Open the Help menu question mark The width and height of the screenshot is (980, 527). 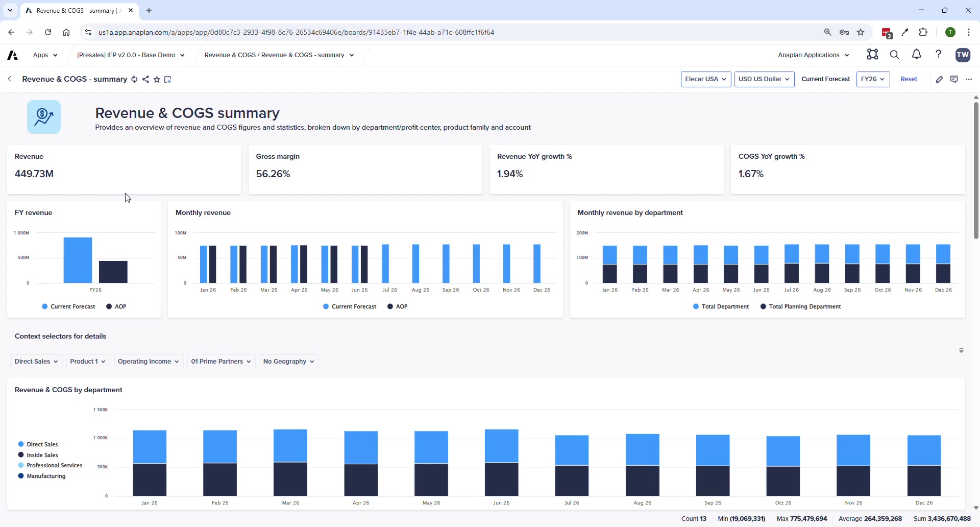pos(939,55)
